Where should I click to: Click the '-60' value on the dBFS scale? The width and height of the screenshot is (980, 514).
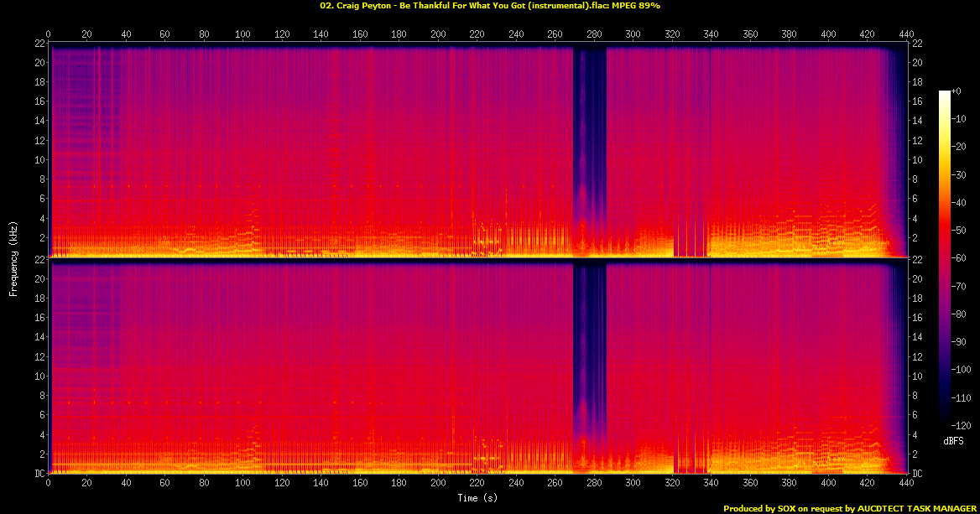tap(959, 258)
